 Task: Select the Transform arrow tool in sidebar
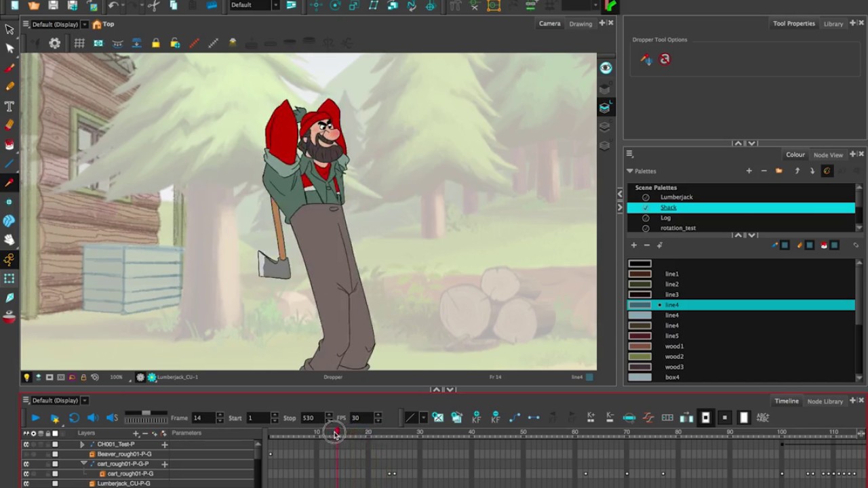pyautogui.click(x=9, y=30)
